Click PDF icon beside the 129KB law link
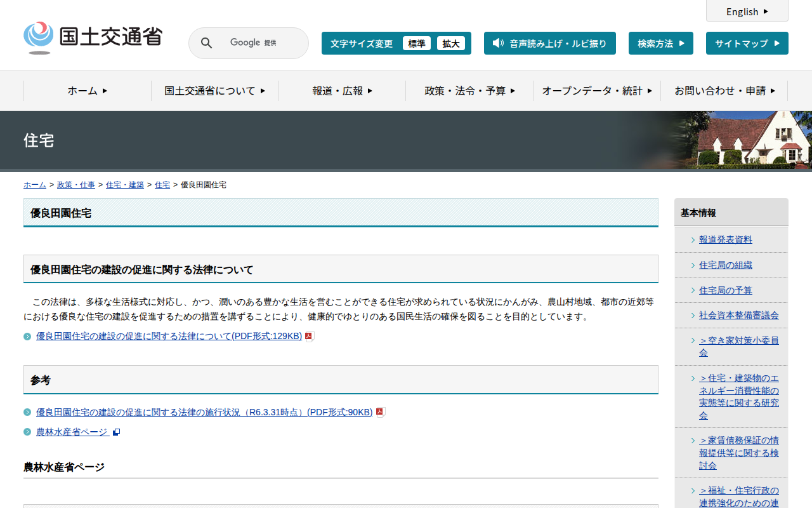This screenshot has height=508, width=812. tap(309, 337)
